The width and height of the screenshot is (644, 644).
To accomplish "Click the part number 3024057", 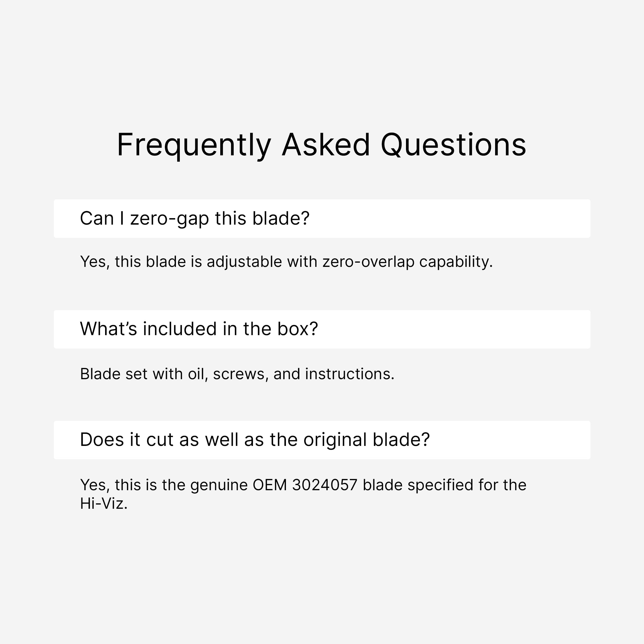I will pyautogui.click(x=325, y=485).
